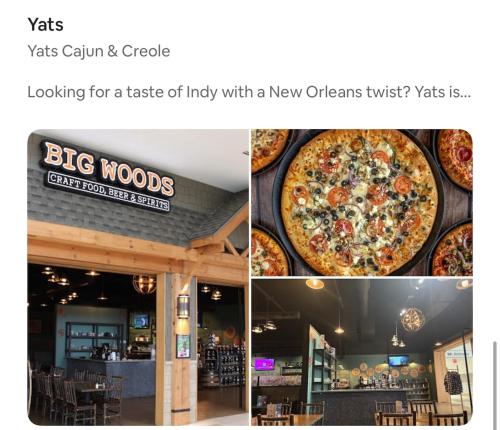Click the vertical scrollbar on the right edge
500x430 pixels.
(x=495, y=381)
